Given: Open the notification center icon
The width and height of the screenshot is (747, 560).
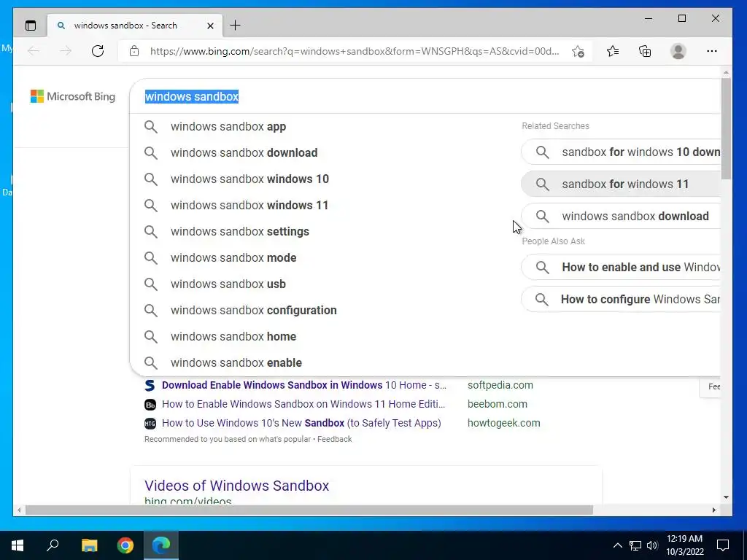Looking at the screenshot, I should (x=723, y=545).
